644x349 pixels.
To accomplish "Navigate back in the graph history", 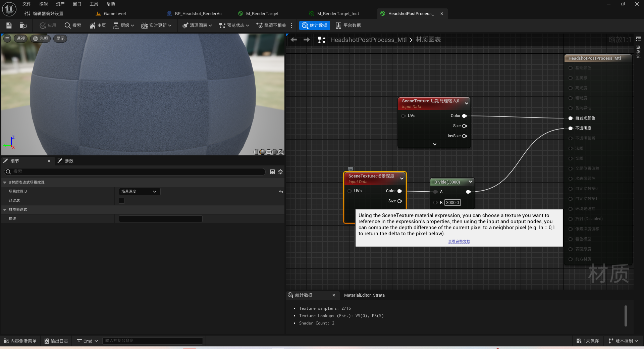I will [294, 40].
